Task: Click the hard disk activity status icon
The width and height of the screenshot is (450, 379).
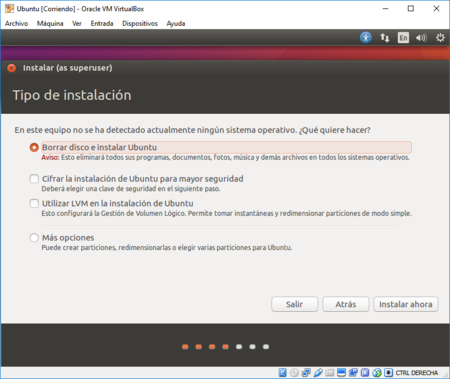Action: click(282, 373)
